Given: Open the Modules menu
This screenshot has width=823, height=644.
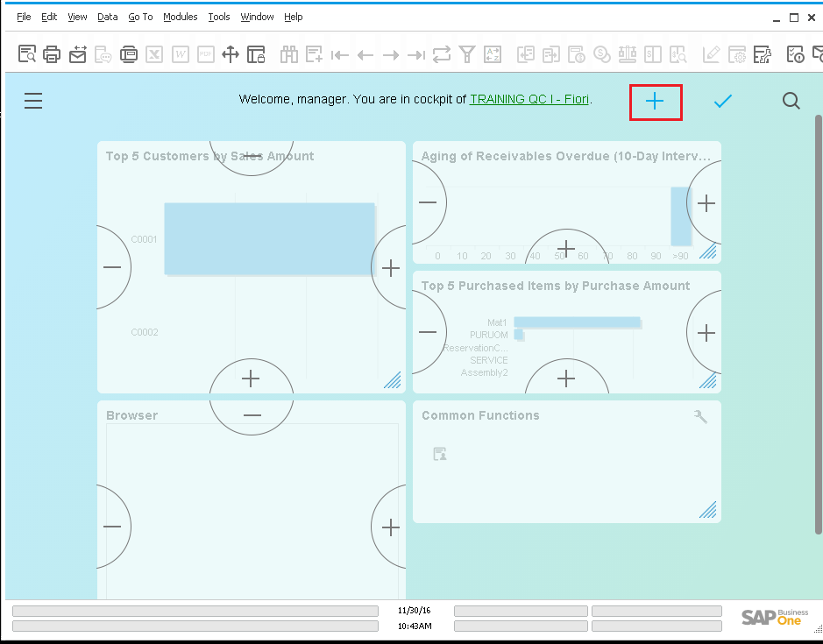Looking at the screenshot, I should click(180, 16).
